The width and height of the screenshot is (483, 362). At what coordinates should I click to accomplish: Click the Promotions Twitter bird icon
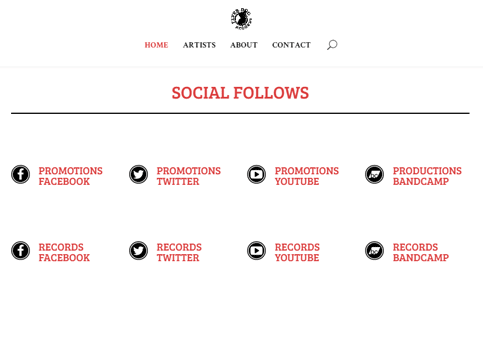(138, 174)
